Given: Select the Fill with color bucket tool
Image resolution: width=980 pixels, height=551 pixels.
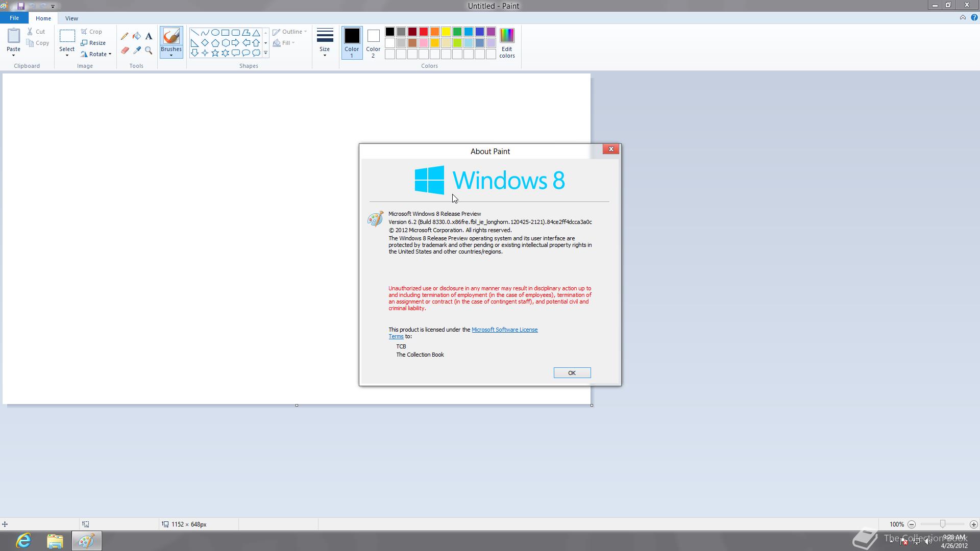Looking at the screenshot, I should [137, 36].
